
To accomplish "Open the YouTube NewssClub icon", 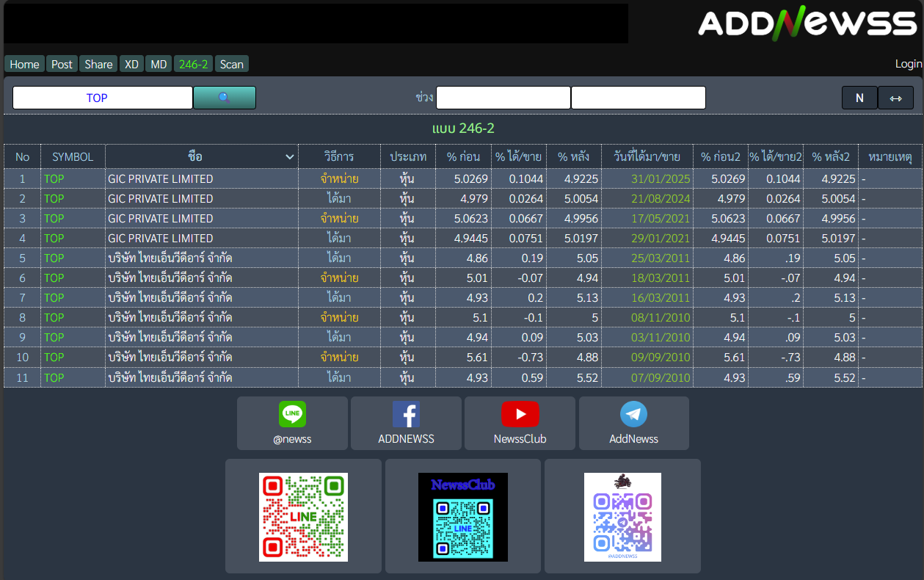I will click(x=520, y=414).
